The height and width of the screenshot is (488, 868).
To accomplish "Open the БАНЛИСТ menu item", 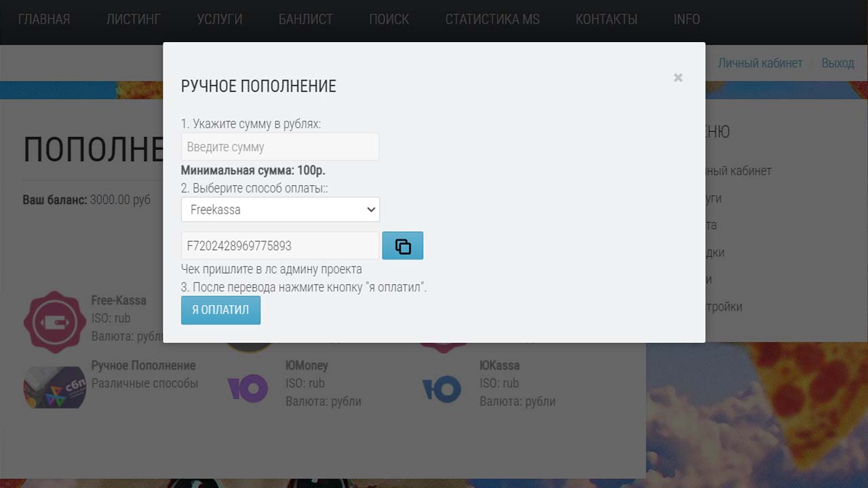I will 306,20.
